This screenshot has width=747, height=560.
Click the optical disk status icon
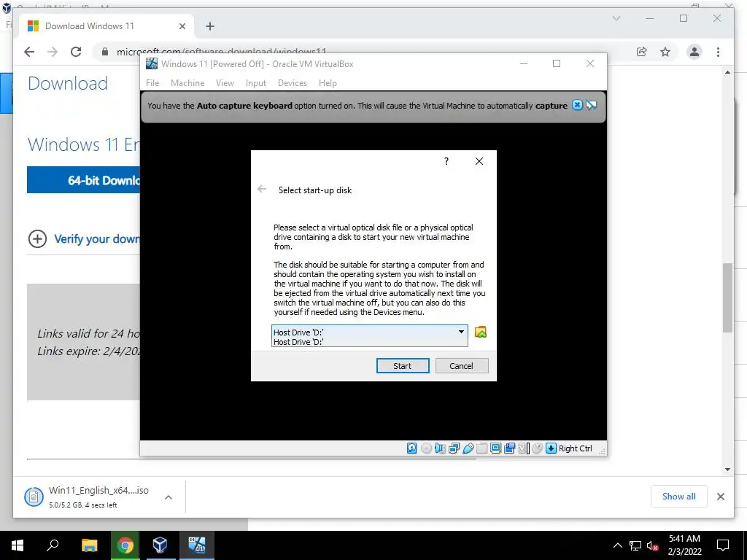pos(426,448)
